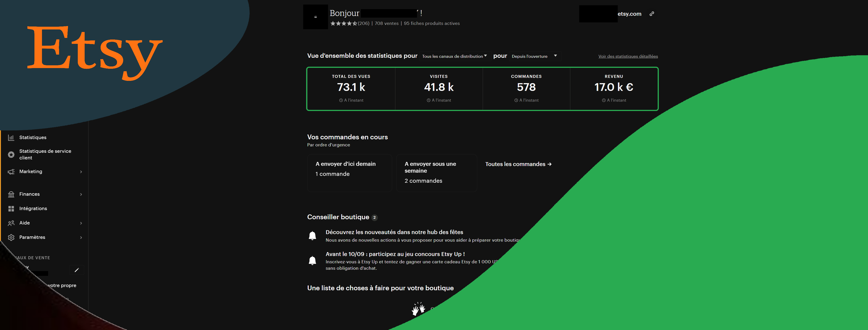Image resolution: width=868 pixels, height=330 pixels.
Task: Open the Etsy Up jeu concours announcement
Action: [x=395, y=254]
